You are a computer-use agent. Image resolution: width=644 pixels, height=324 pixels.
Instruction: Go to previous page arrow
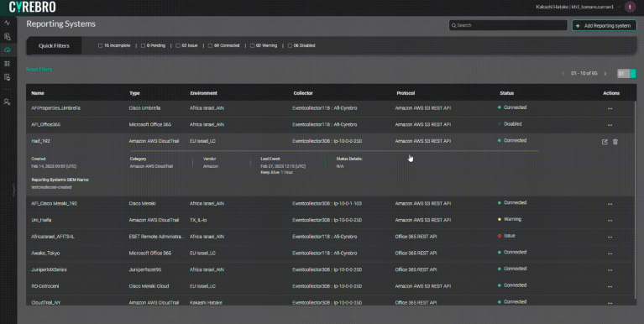[563, 74]
